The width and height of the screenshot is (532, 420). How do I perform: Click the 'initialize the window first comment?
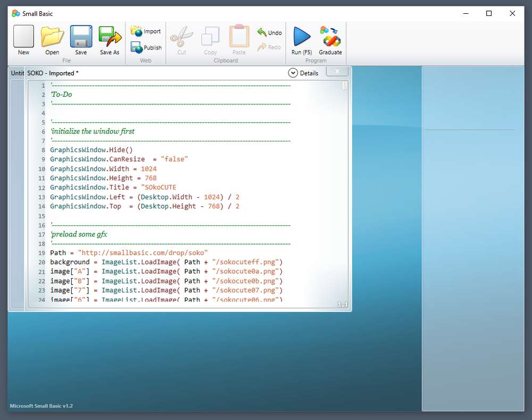pyautogui.click(x=92, y=131)
